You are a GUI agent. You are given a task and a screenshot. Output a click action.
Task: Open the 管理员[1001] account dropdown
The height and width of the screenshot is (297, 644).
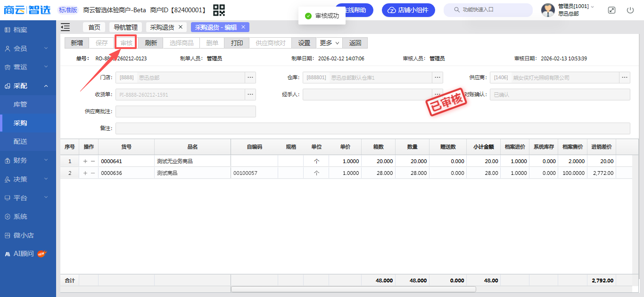click(x=576, y=6)
